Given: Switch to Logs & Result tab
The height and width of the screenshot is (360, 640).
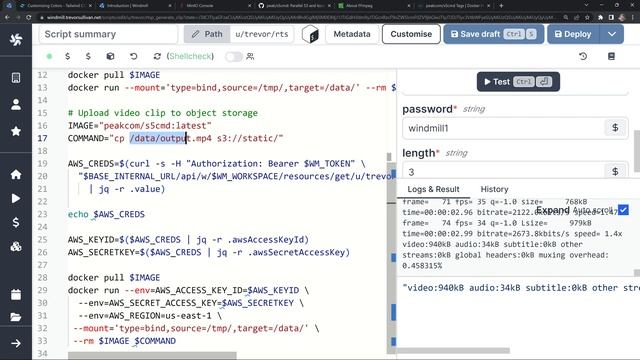Looking at the screenshot, I should click(x=433, y=189).
